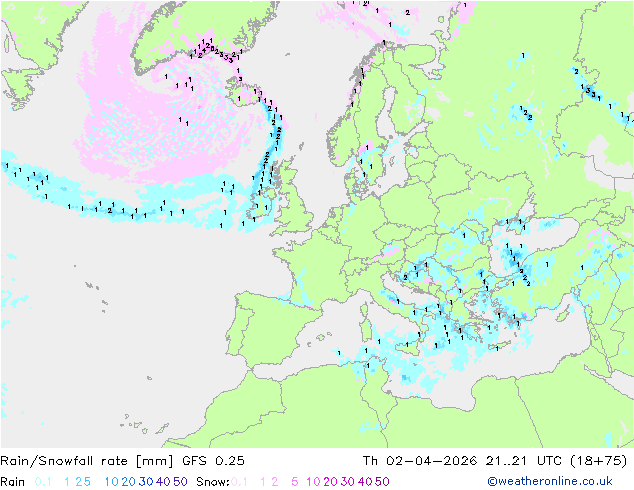Viewport: 634px width, 490px height.
Task: Click the Snow legend 50 value
Action: (x=382, y=482)
